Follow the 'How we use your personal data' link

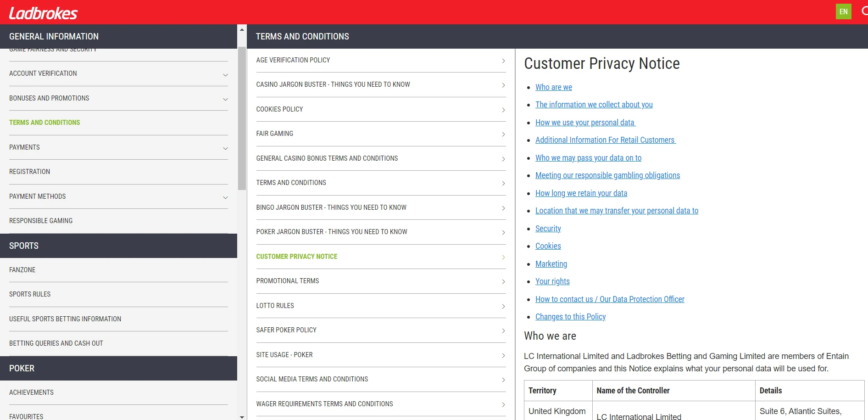click(x=585, y=123)
